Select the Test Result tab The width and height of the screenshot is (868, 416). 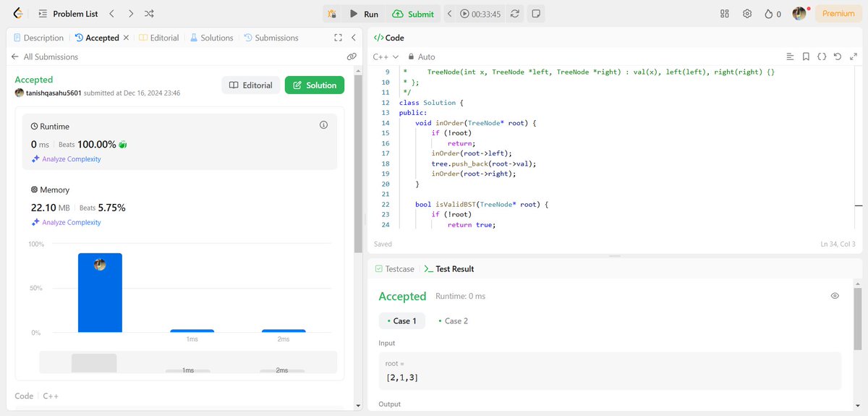tap(448, 269)
